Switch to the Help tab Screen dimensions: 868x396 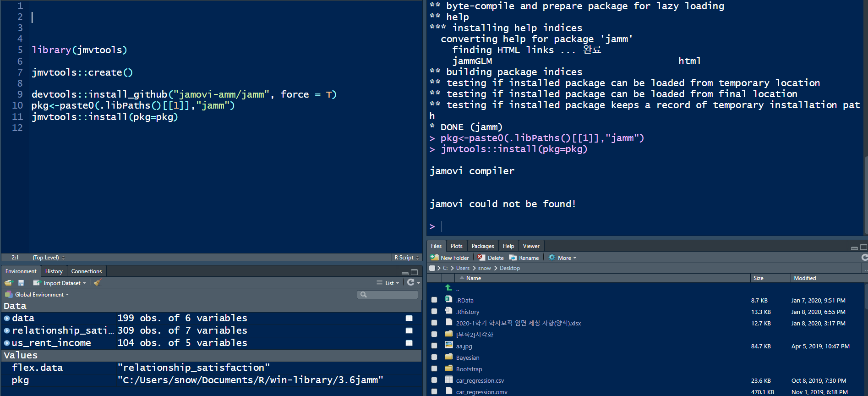point(508,246)
